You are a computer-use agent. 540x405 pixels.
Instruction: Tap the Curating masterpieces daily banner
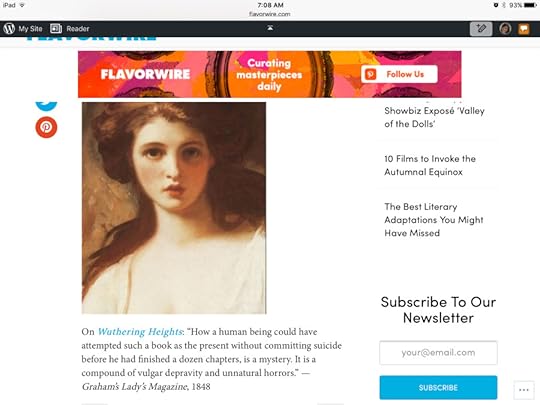pyautogui.click(x=269, y=75)
